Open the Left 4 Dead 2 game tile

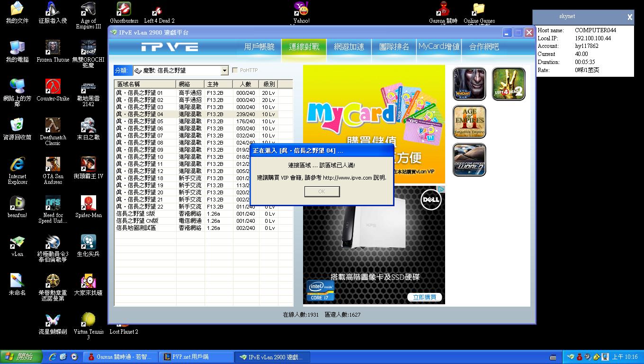509,84
